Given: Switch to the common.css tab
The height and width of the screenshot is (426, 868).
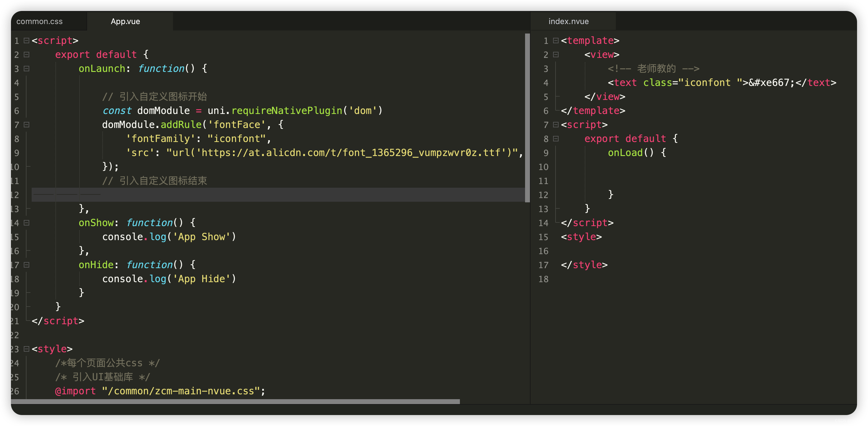Looking at the screenshot, I should (39, 22).
